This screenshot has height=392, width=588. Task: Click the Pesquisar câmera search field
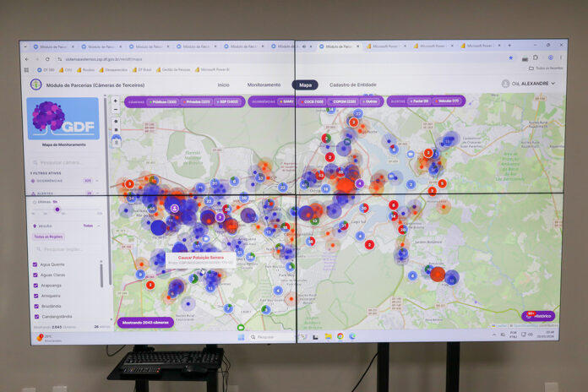(64, 162)
